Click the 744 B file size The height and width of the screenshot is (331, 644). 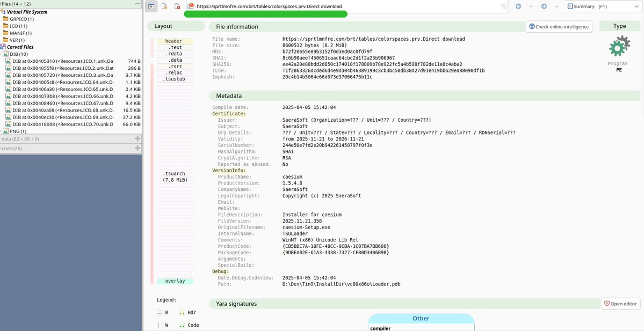[134, 61]
